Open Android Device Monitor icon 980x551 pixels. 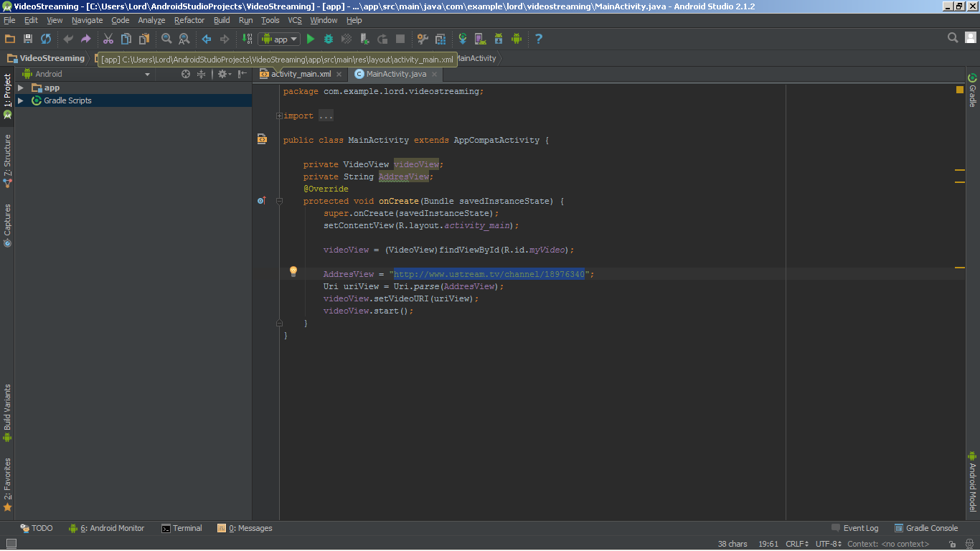(x=517, y=39)
